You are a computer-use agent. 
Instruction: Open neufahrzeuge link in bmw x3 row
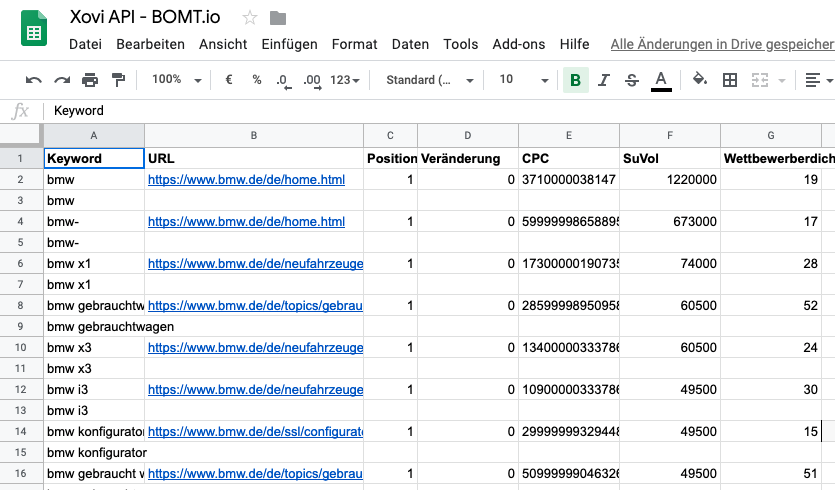click(256, 348)
